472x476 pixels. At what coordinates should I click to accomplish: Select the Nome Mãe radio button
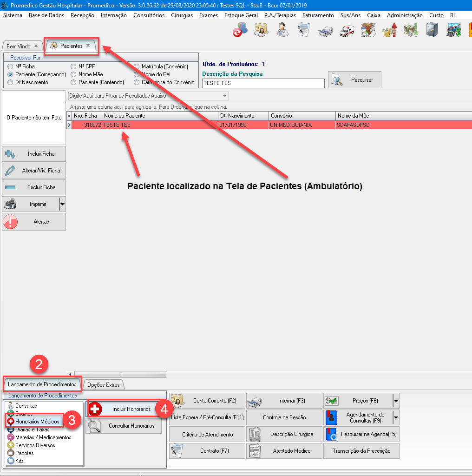pyautogui.click(x=73, y=74)
